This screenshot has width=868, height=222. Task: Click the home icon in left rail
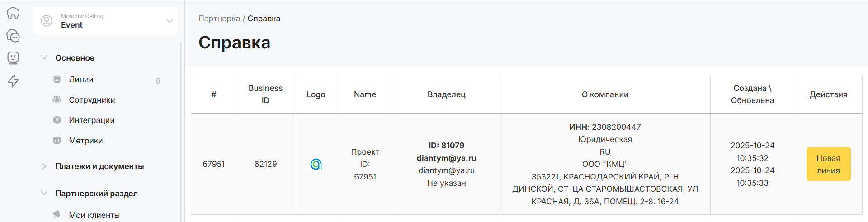(x=13, y=13)
